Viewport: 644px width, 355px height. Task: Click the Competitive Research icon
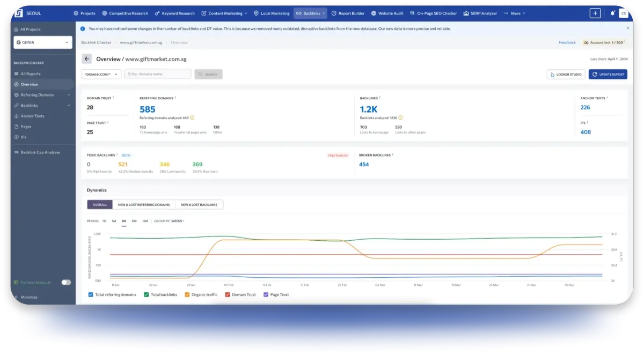point(105,13)
